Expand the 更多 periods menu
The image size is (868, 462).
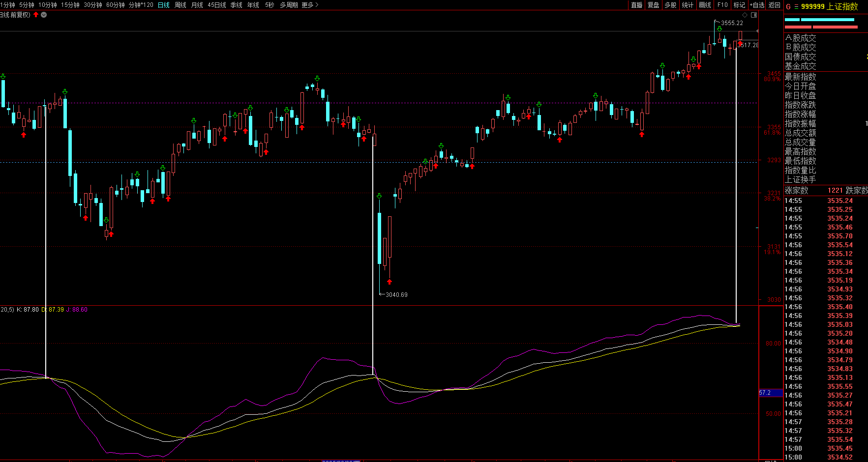310,5
